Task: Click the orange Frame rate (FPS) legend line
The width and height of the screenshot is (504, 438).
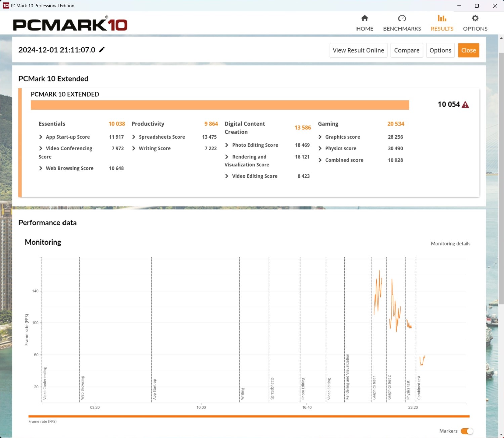Action: (249, 416)
